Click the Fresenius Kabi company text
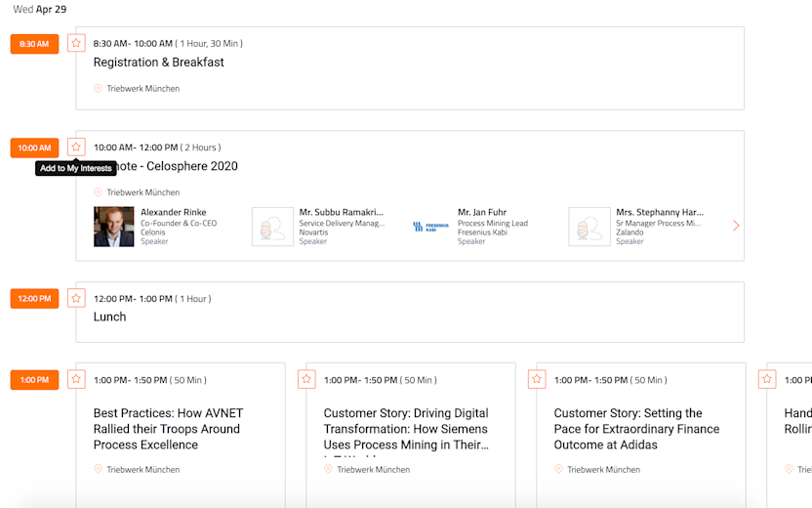The image size is (812, 508). 483,233
